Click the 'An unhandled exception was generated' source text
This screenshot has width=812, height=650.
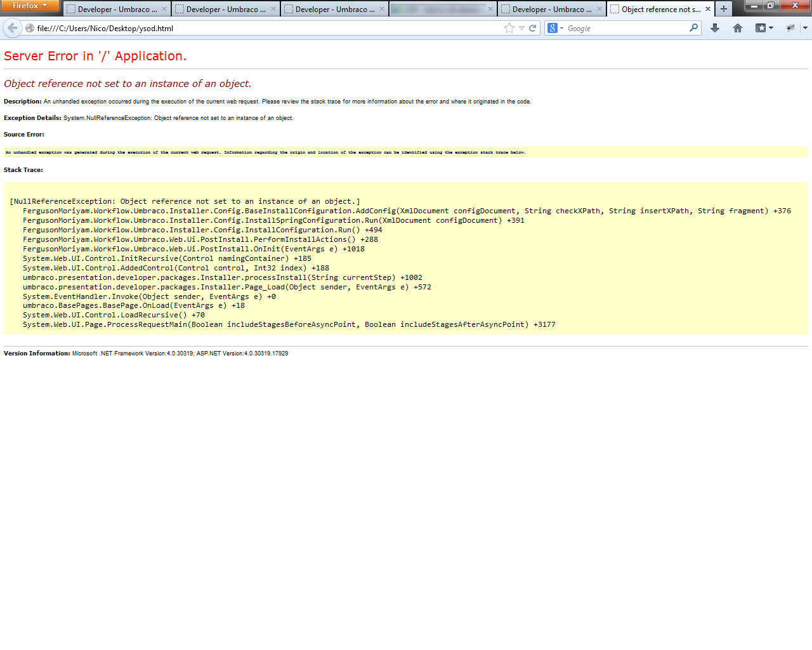(x=265, y=152)
